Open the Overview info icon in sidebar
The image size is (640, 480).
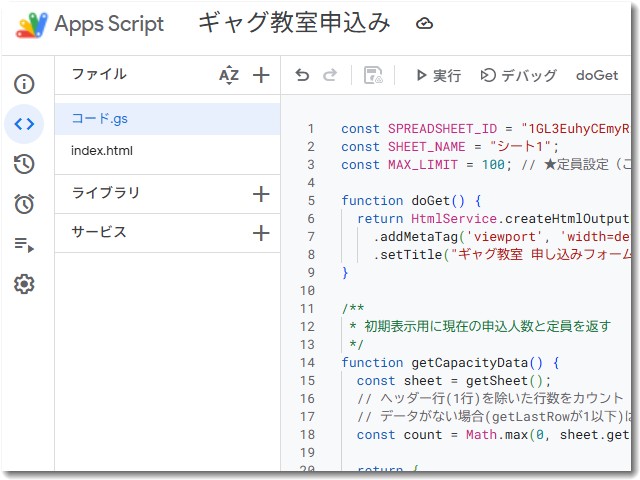tap(24, 84)
